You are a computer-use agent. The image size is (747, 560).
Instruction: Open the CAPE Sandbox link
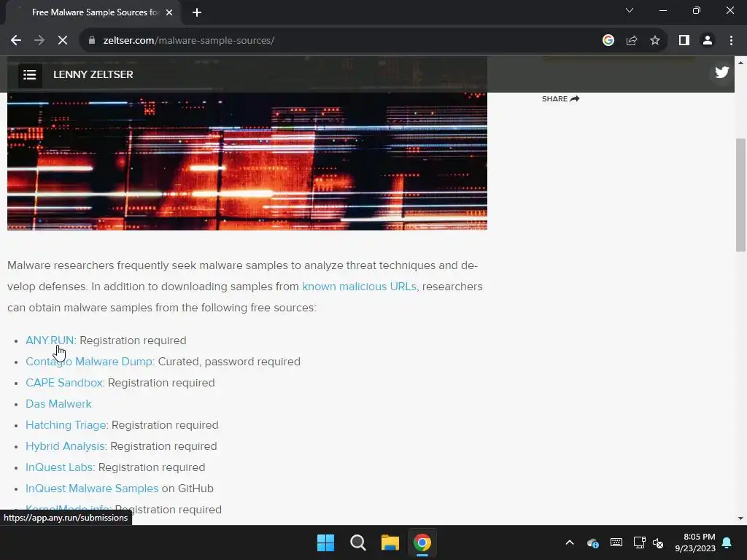click(x=64, y=382)
